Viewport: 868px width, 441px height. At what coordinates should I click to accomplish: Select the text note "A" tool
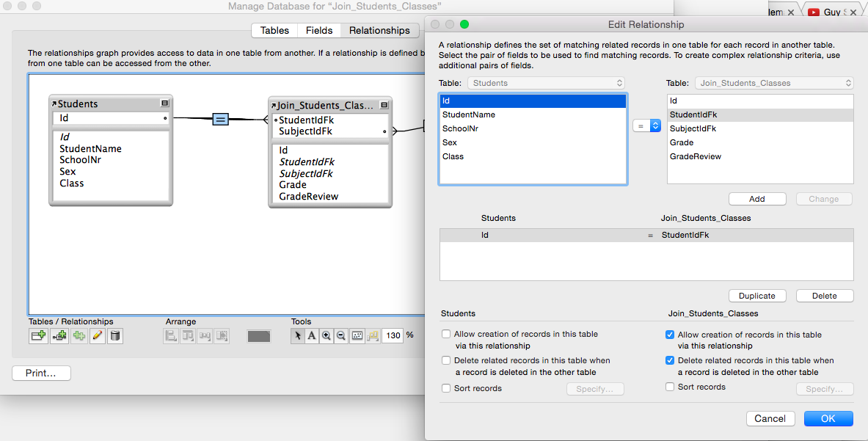coord(312,335)
